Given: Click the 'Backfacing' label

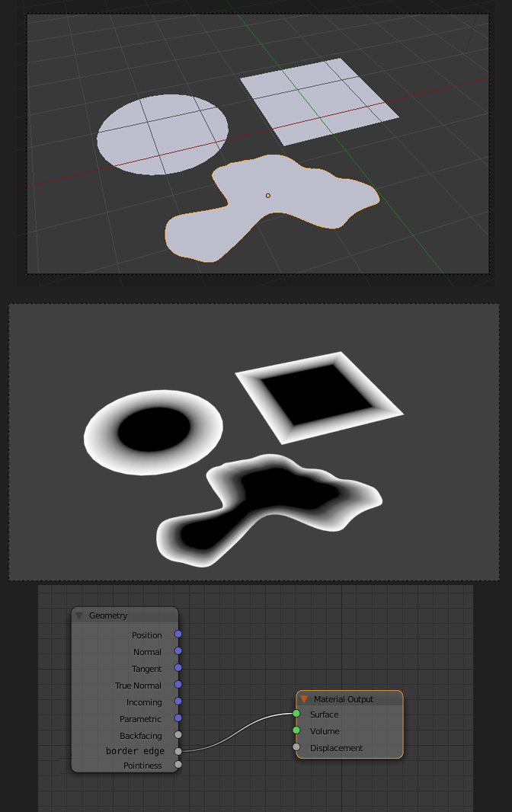Looking at the screenshot, I should coord(140,736).
